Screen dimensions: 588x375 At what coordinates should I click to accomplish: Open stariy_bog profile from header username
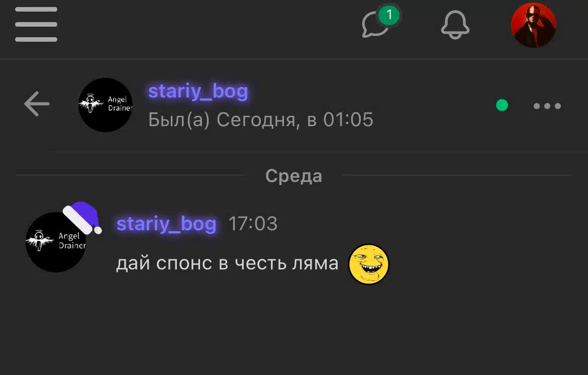(198, 91)
